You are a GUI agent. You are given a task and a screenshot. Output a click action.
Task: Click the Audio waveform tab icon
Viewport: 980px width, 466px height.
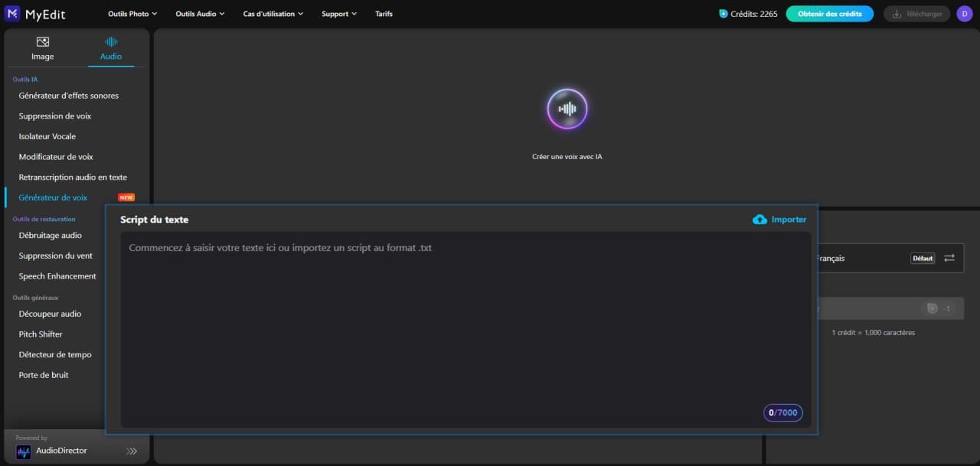click(x=111, y=42)
